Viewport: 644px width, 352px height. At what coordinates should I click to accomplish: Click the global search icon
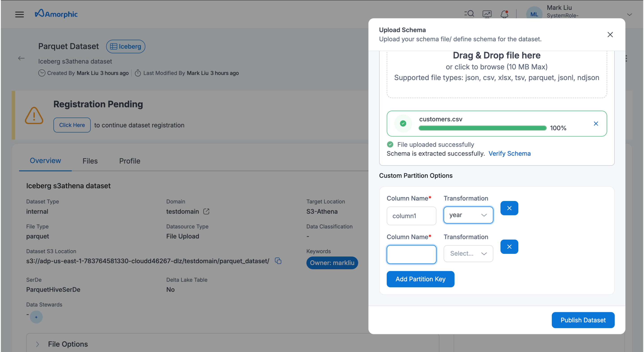coord(469,14)
